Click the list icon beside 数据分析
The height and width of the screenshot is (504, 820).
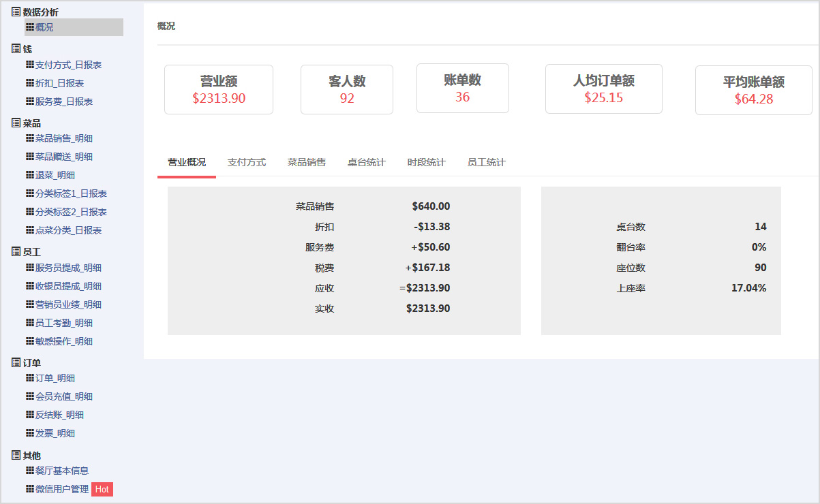tap(16, 12)
